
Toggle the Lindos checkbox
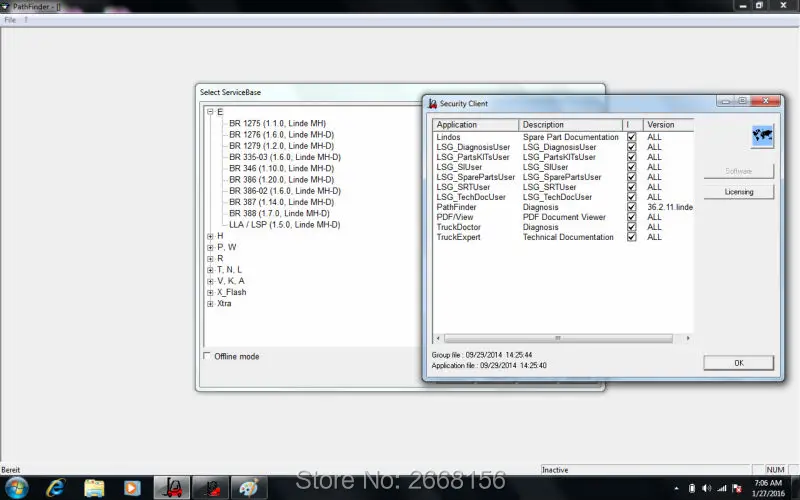[x=632, y=137]
